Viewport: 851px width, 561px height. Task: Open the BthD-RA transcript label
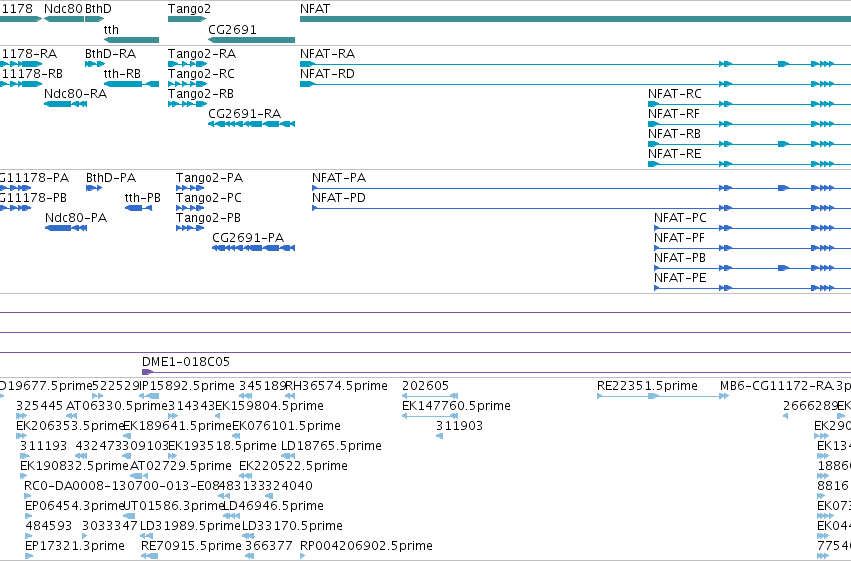(x=111, y=54)
